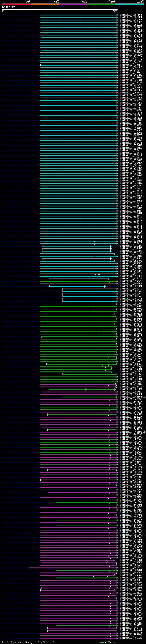The height and width of the screenshot is (644, 146).
Task: Select the UniRef100_C7SG34 hit label
Action: pyautogui.click(x=131, y=80)
